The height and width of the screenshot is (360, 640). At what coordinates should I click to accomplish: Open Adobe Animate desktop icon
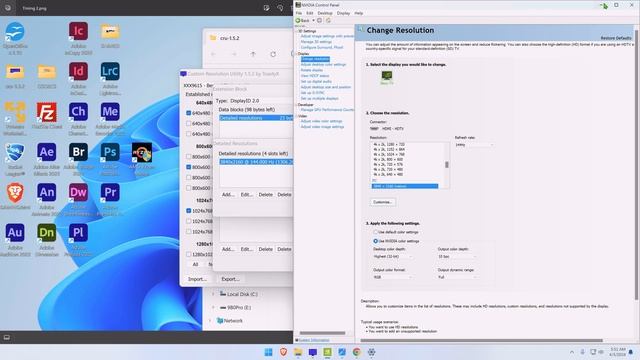(x=47, y=199)
